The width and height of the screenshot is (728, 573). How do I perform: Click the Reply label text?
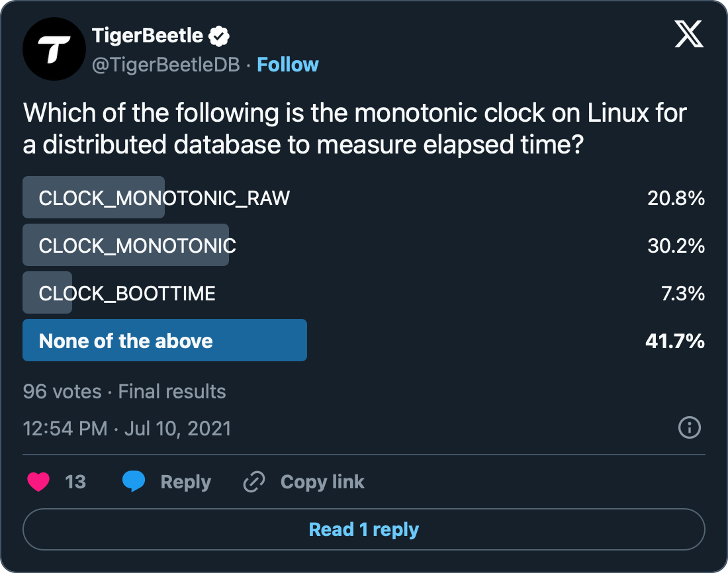pos(186,482)
